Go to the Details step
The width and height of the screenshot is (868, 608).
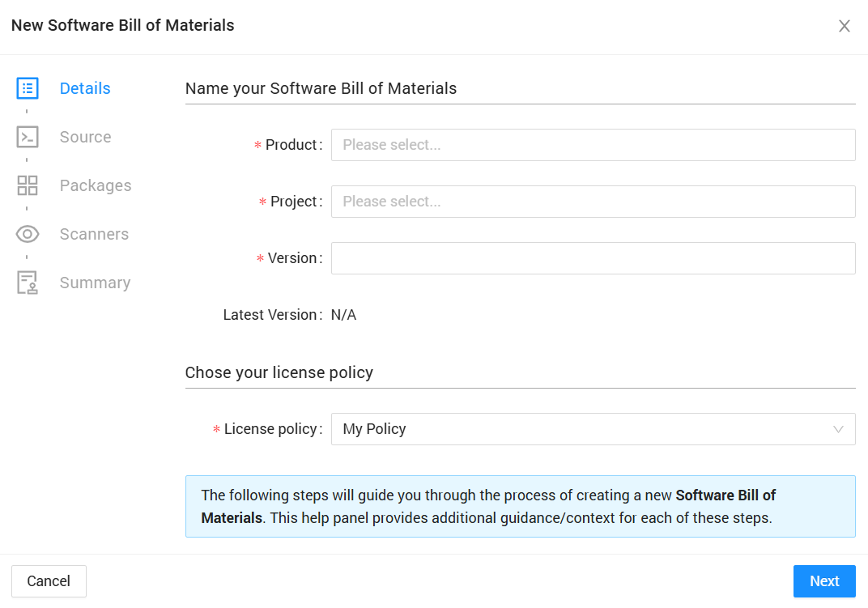pyautogui.click(x=85, y=88)
